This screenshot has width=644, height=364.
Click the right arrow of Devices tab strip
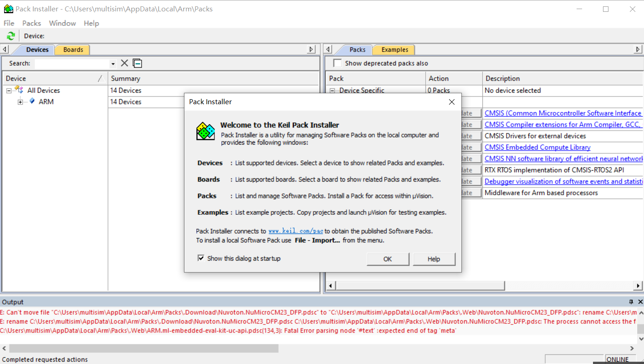pos(312,50)
